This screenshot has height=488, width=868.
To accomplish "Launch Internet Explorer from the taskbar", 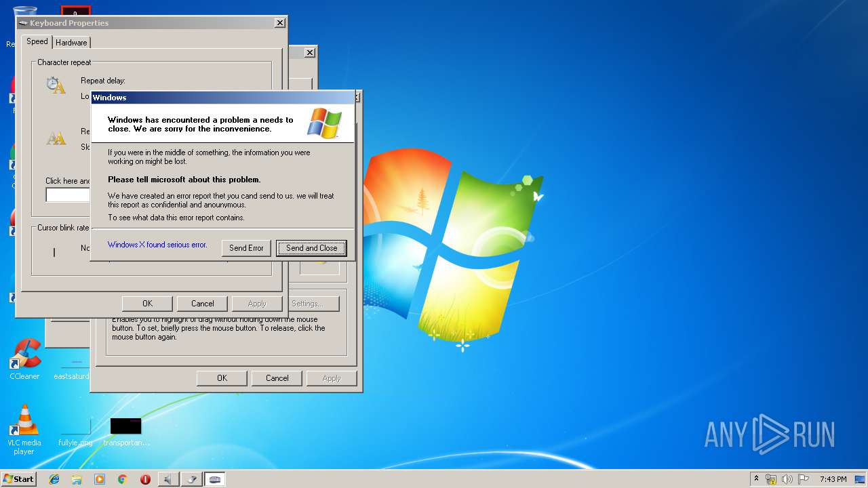I will pos(54,479).
